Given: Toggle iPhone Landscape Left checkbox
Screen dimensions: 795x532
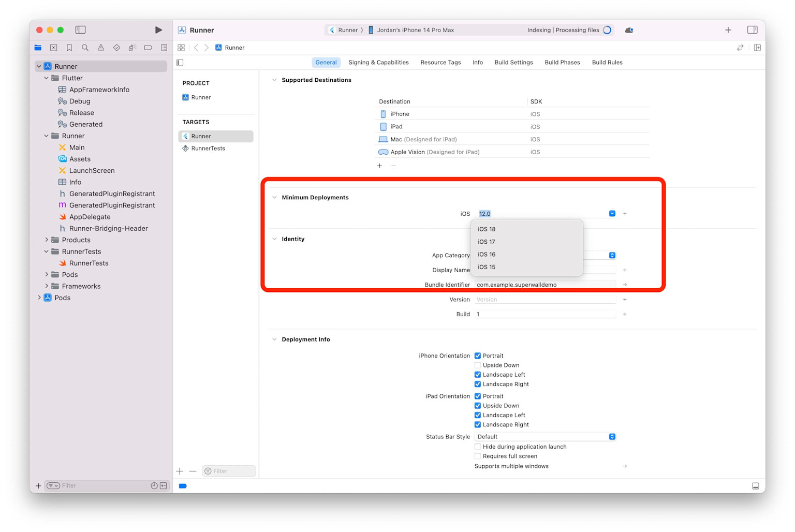Looking at the screenshot, I should 478,375.
